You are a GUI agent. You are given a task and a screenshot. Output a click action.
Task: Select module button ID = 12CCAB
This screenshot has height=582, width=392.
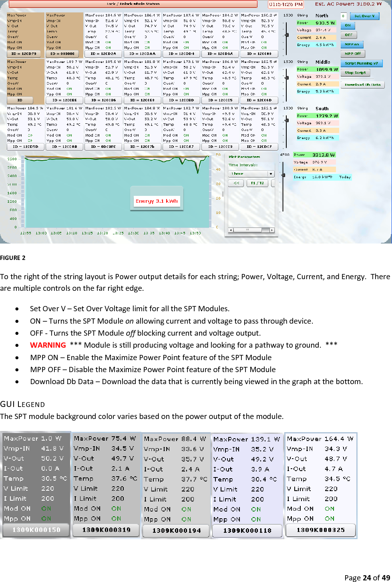click(x=64, y=147)
